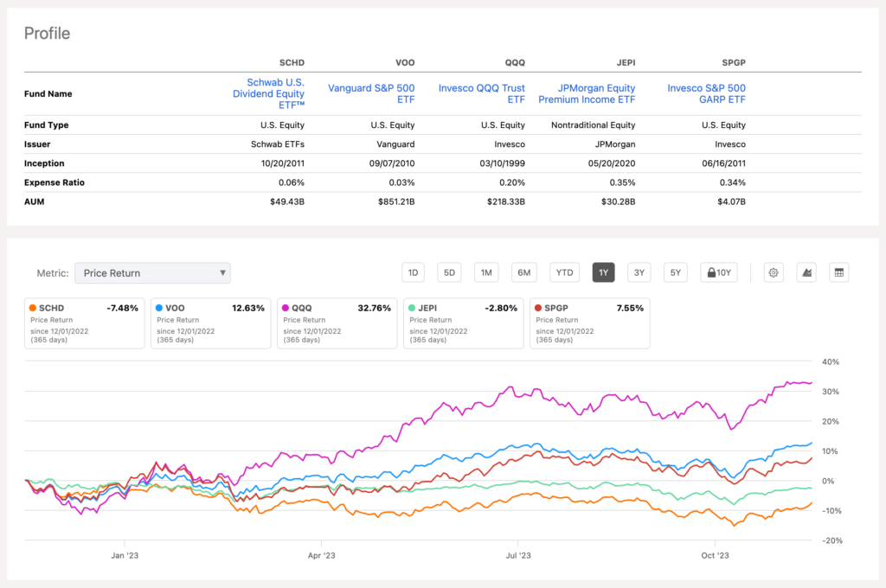Open chart settings gear icon
The image size is (886, 588).
[x=773, y=273]
